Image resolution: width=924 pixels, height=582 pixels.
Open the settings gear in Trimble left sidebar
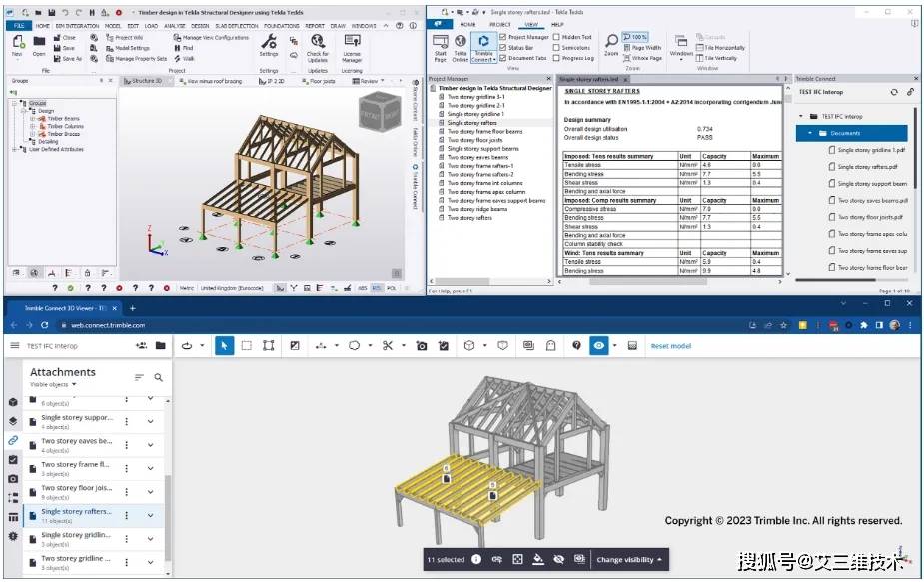pos(13,537)
